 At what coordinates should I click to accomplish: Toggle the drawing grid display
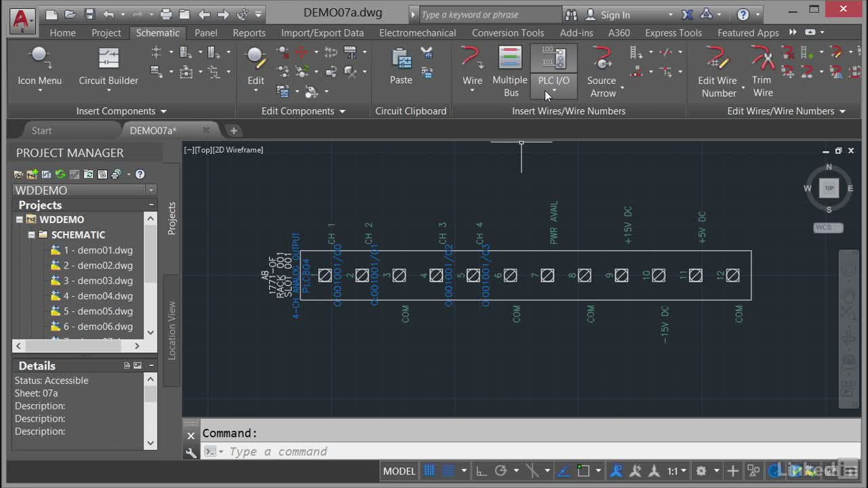pyautogui.click(x=429, y=470)
